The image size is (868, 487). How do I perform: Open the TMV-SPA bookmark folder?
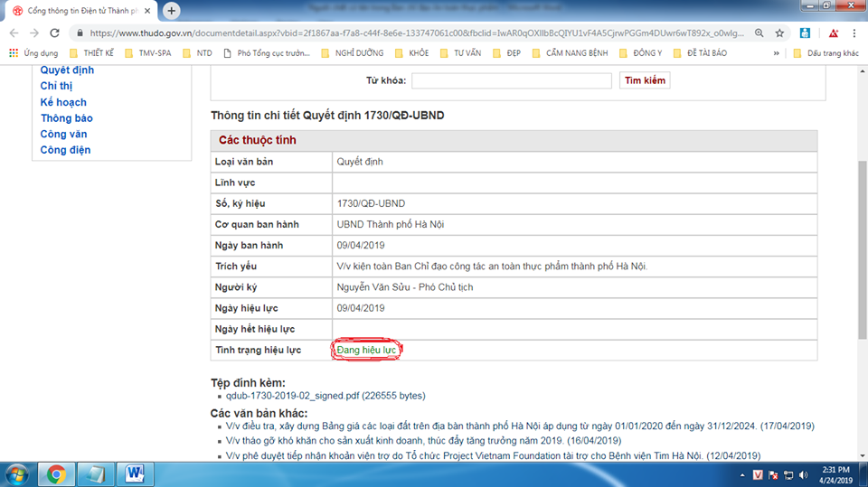click(x=147, y=53)
